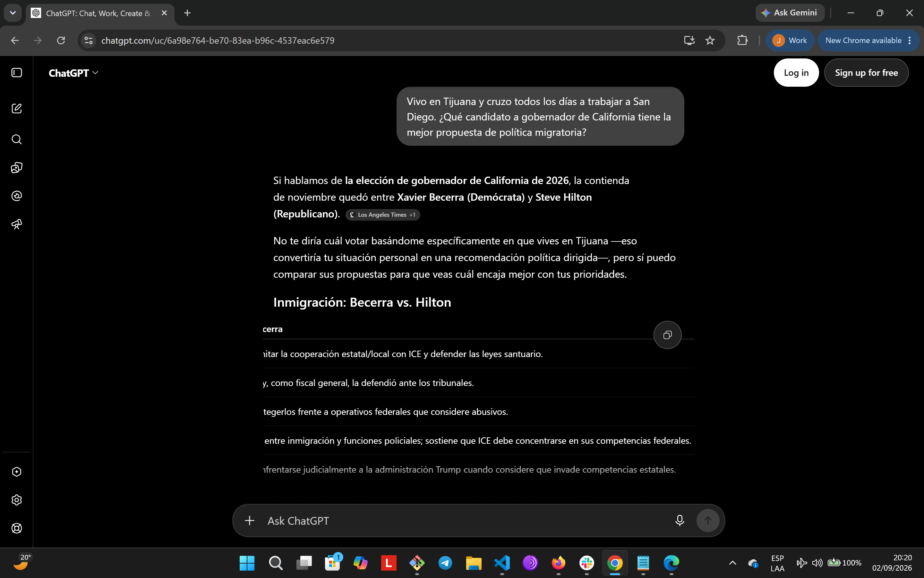Close the ChatGPT browser tab
This screenshot has height=578, width=924.
164,13
